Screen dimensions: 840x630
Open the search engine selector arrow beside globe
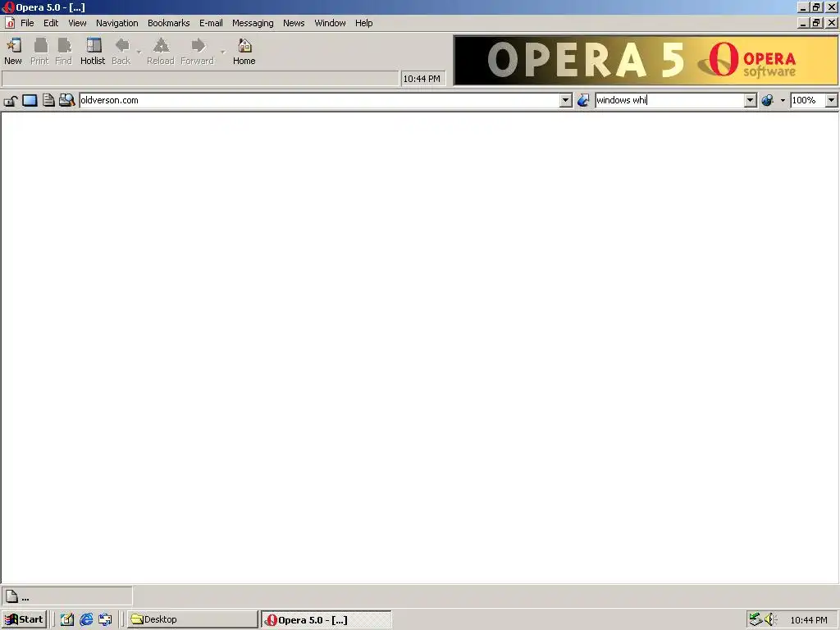coord(783,100)
